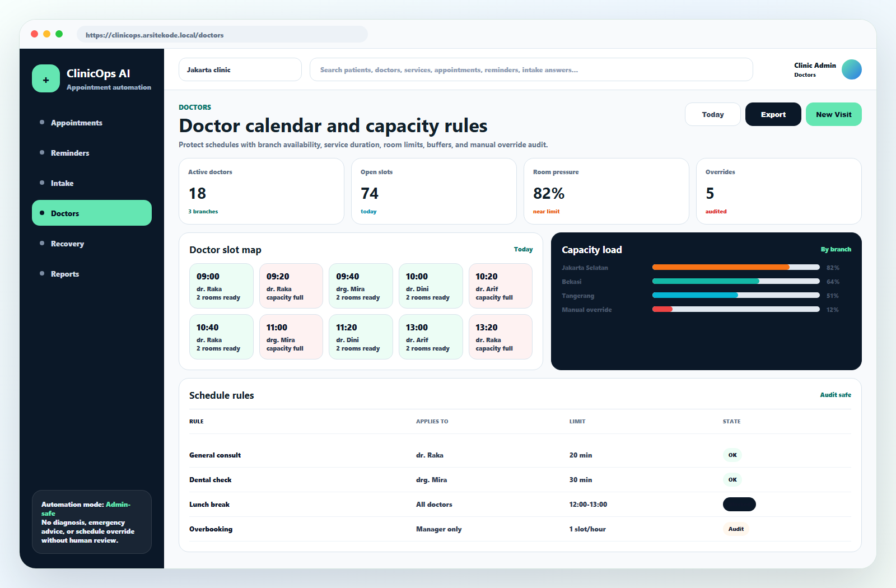Open the Open slots card

434,191
